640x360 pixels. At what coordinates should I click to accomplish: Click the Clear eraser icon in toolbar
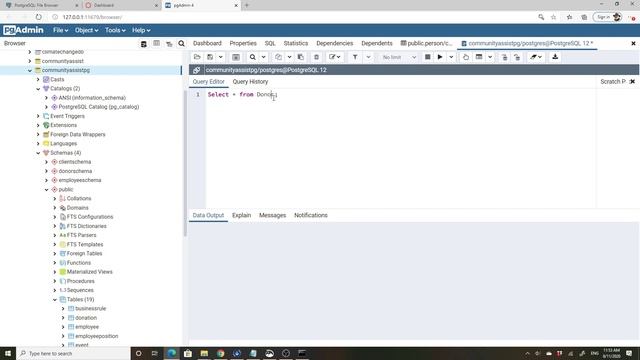[x=536, y=57]
